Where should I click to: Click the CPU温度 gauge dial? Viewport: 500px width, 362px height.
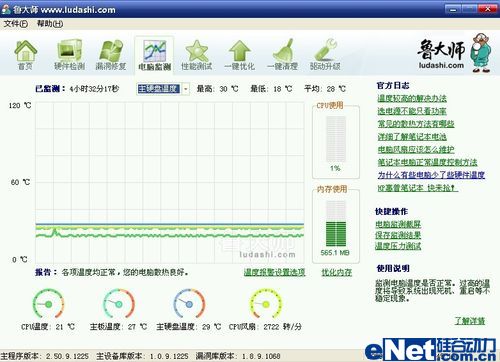coord(48,304)
